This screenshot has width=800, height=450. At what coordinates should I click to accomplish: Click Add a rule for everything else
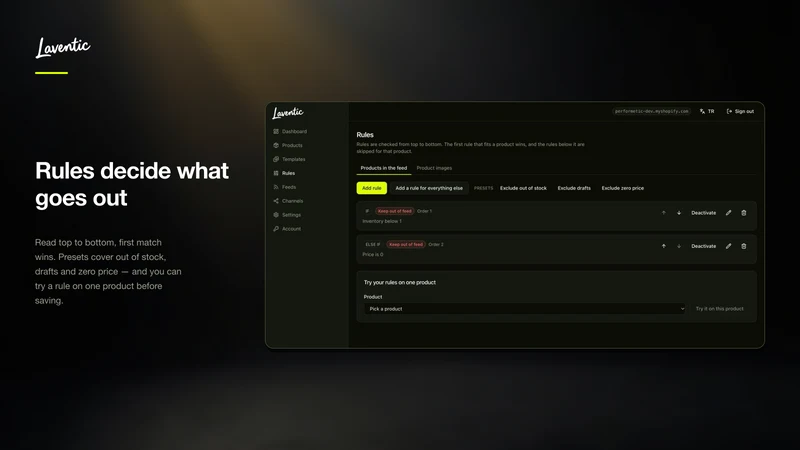click(x=429, y=188)
